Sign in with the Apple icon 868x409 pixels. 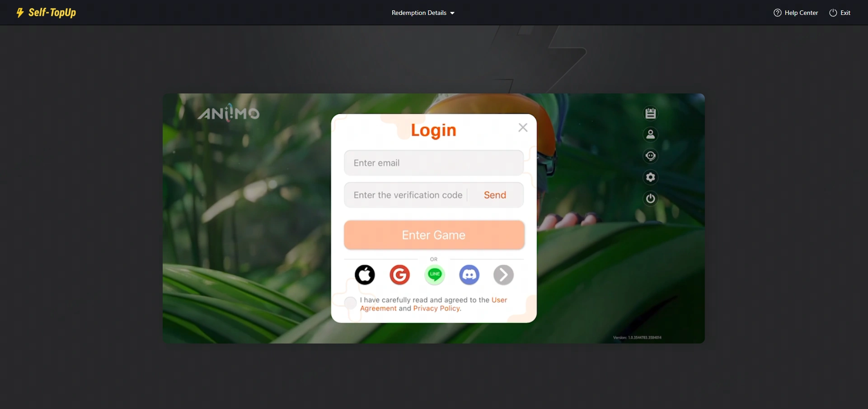click(365, 274)
